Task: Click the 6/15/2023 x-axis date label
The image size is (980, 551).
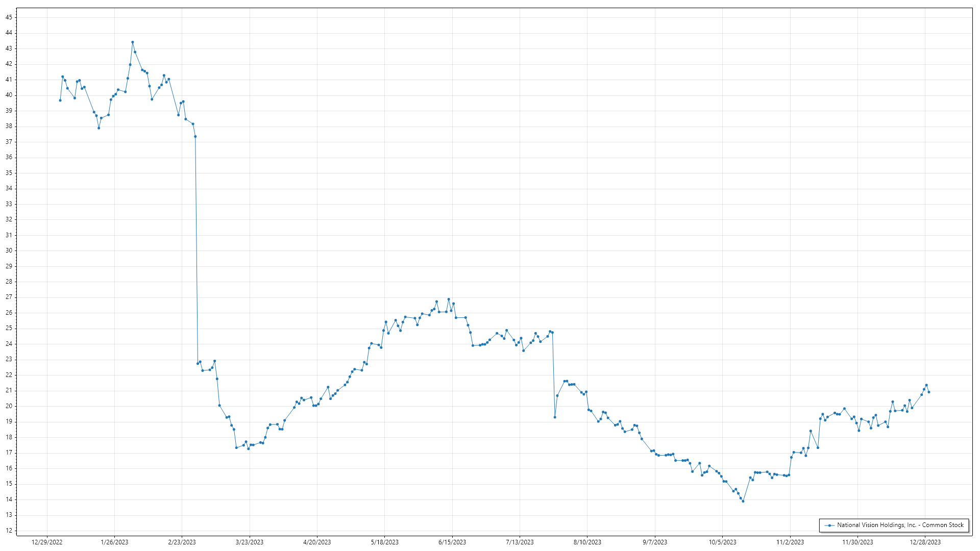Action: (x=452, y=542)
